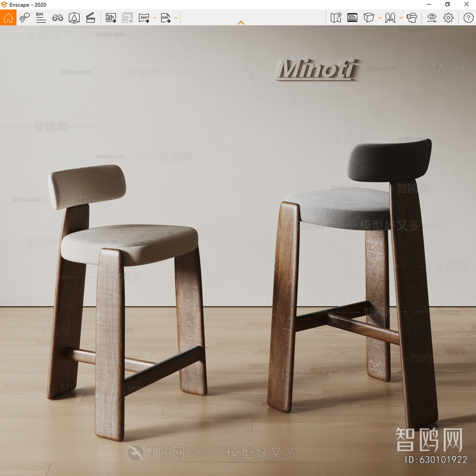Open the BIM information mode

41,18
